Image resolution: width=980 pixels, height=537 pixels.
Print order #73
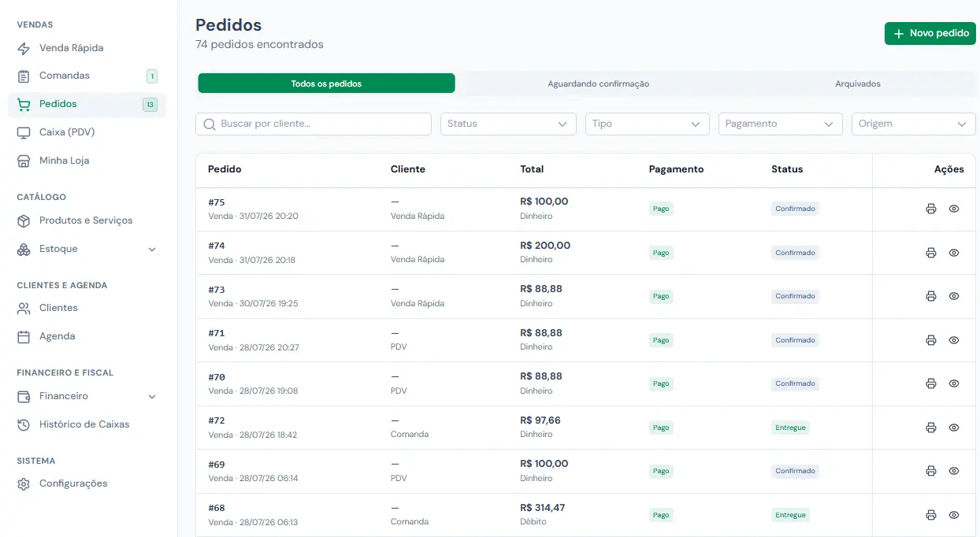tap(930, 296)
